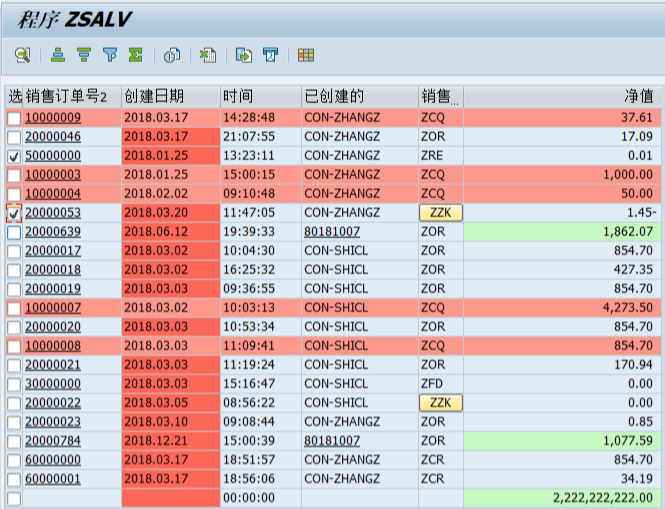Click the ZFD sales type cell
The height and width of the screenshot is (509, 665).
[441, 384]
